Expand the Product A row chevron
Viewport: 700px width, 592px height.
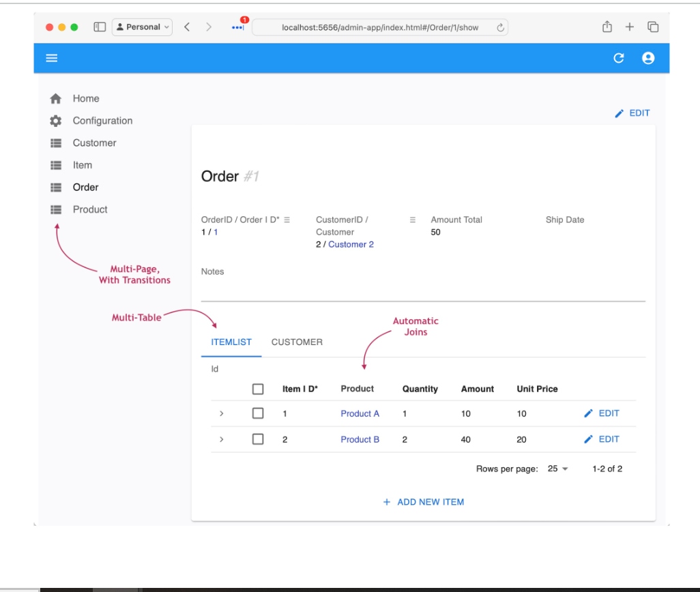[x=221, y=413]
